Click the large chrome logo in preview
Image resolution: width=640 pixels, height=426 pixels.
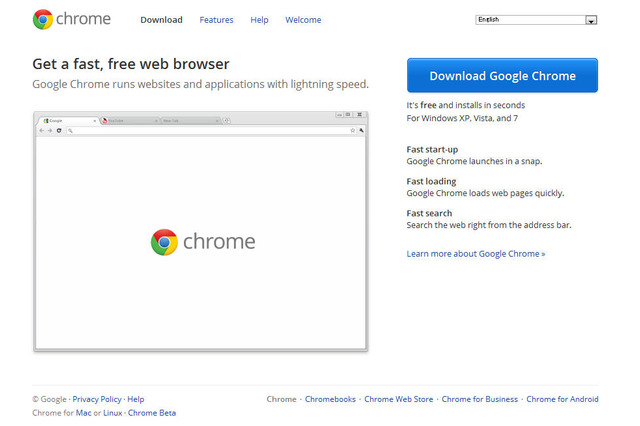(x=203, y=242)
